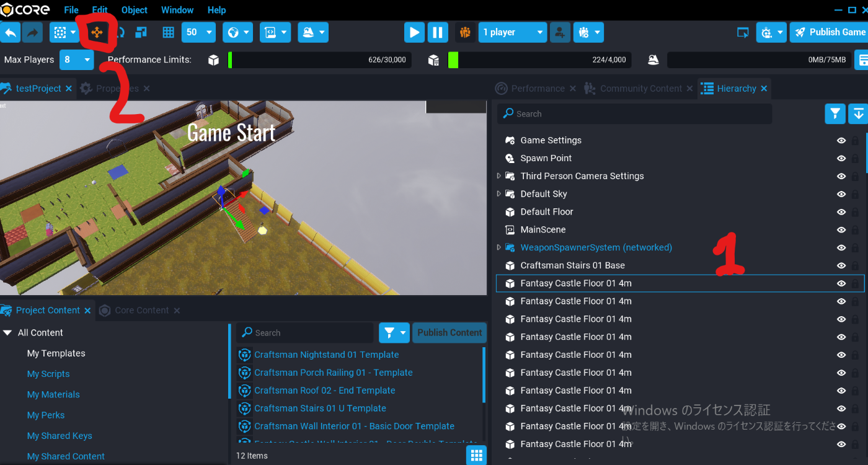Open My Scripts folder
Viewport: 868px width, 465px height.
tap(48, 374)
